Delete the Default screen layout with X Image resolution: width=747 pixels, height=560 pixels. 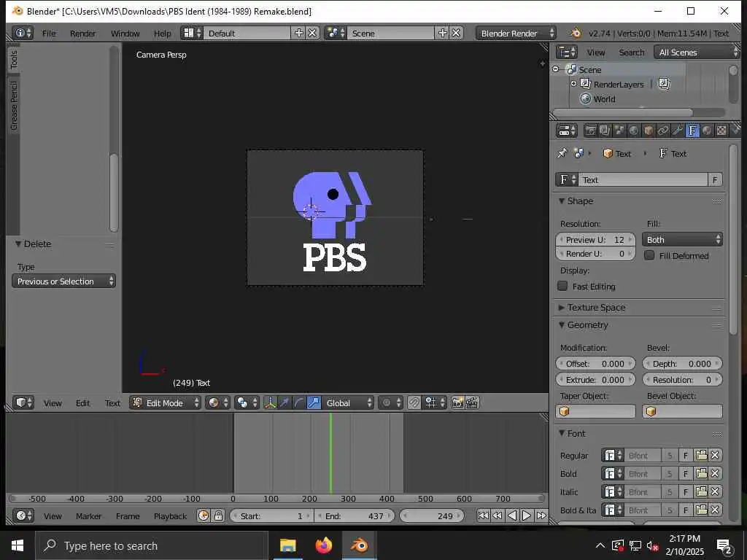[x=312, y=33]
